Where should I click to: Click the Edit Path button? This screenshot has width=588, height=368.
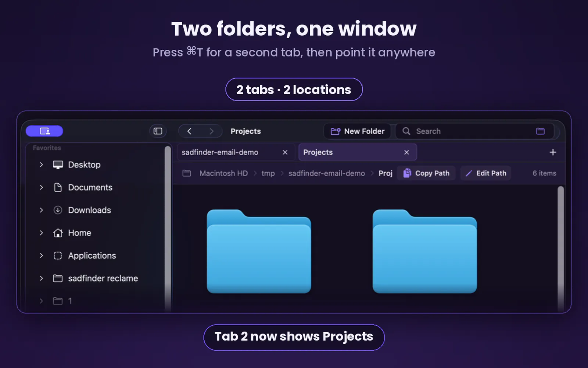pos(485,173)
